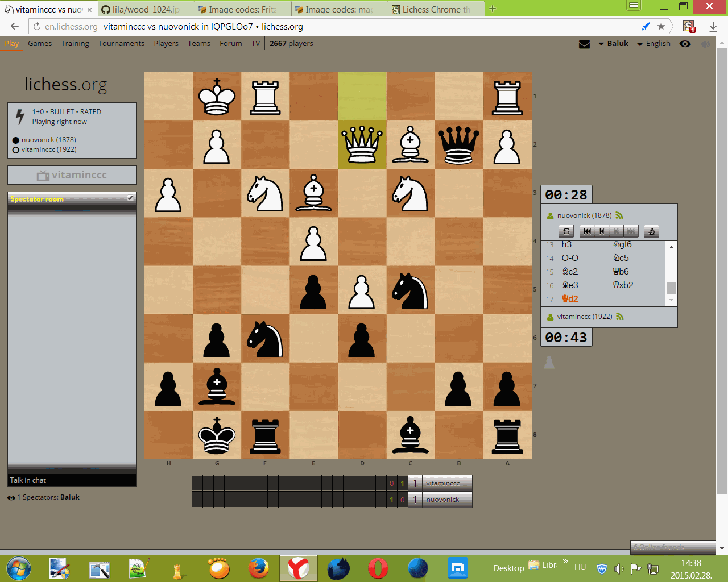
Task: Open the analysis board via the microscope icon
Action: tap(651, 231)
